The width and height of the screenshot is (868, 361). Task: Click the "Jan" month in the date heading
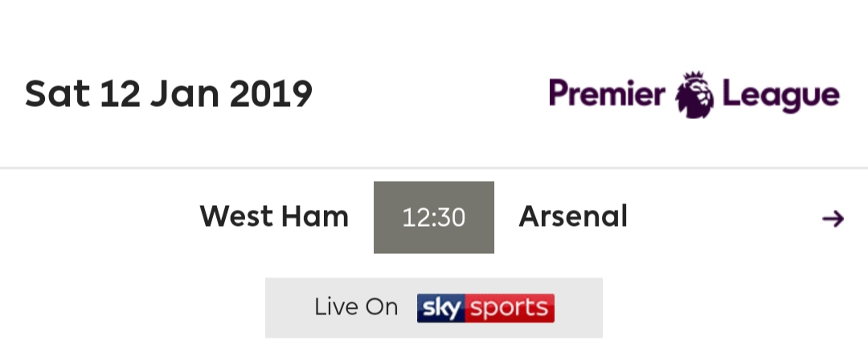[186, 93]
